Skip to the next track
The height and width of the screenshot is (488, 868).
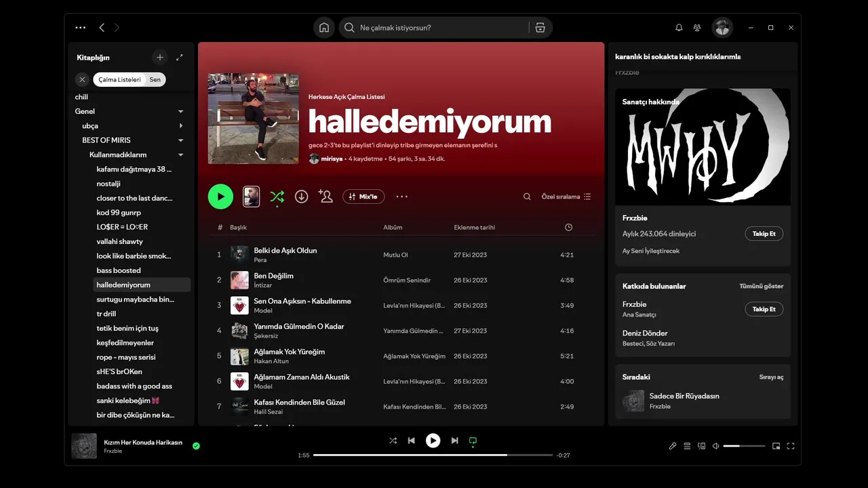pyautogui.click(x=454, y=441)
